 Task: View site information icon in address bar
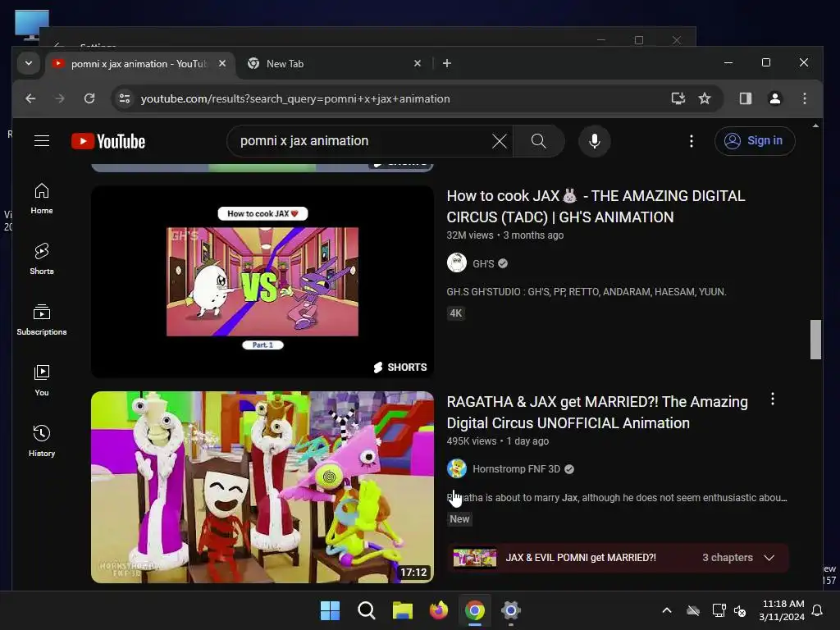[125, 98]
